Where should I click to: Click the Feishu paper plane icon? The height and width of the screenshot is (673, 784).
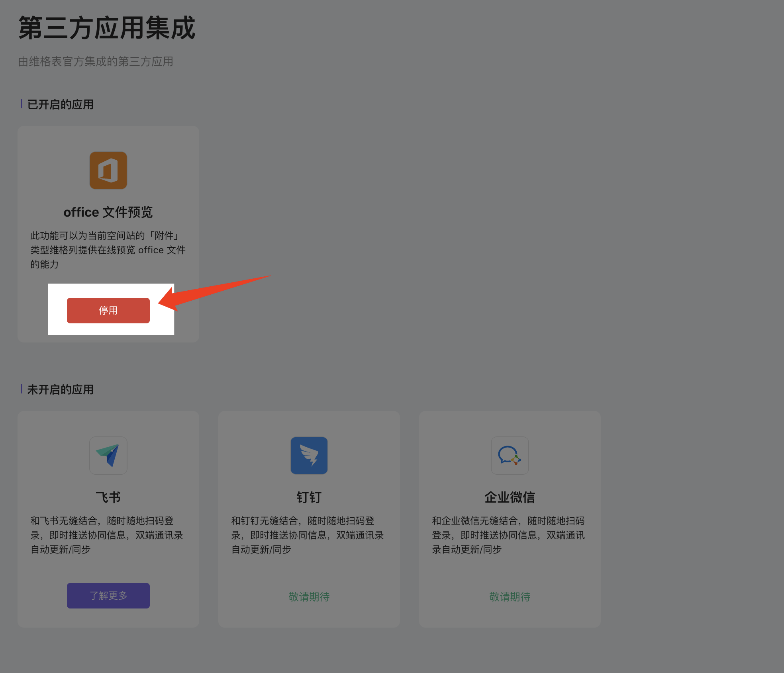click(x=108, y=455)
